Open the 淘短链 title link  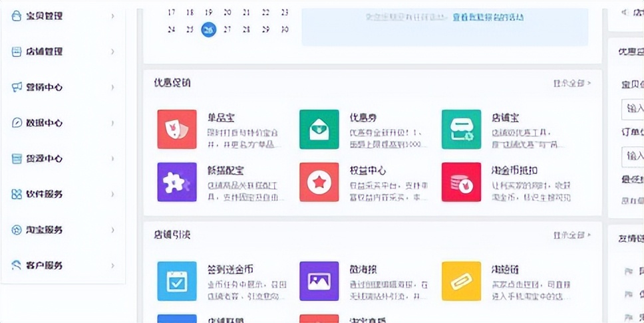(505, 270)
